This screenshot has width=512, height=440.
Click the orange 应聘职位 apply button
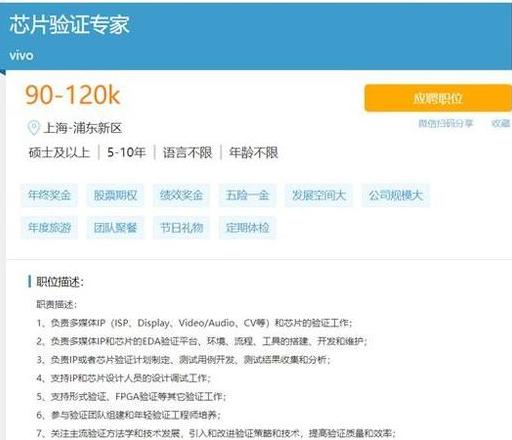[x=438, y=98]
